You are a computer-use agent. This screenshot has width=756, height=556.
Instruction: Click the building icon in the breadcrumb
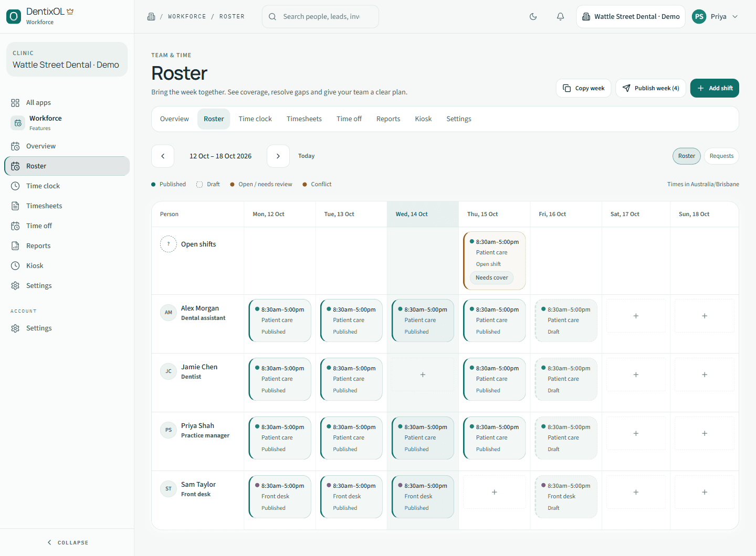coord(151,17)
